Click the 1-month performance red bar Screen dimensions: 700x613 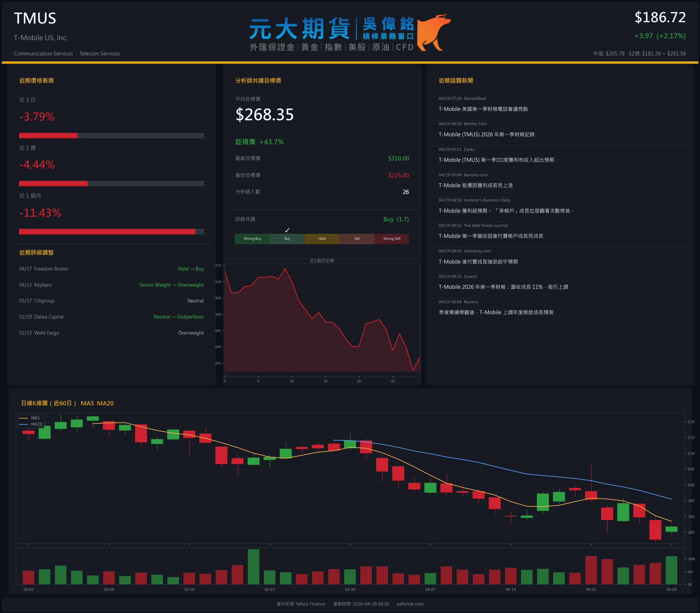click(x=107, y=231)
